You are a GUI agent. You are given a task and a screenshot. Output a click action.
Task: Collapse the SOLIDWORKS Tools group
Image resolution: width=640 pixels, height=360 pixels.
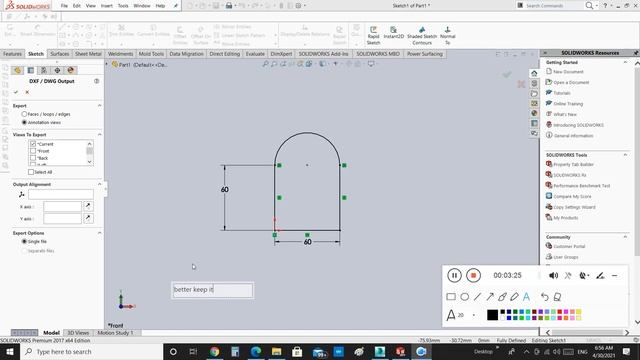click(625, 155)
